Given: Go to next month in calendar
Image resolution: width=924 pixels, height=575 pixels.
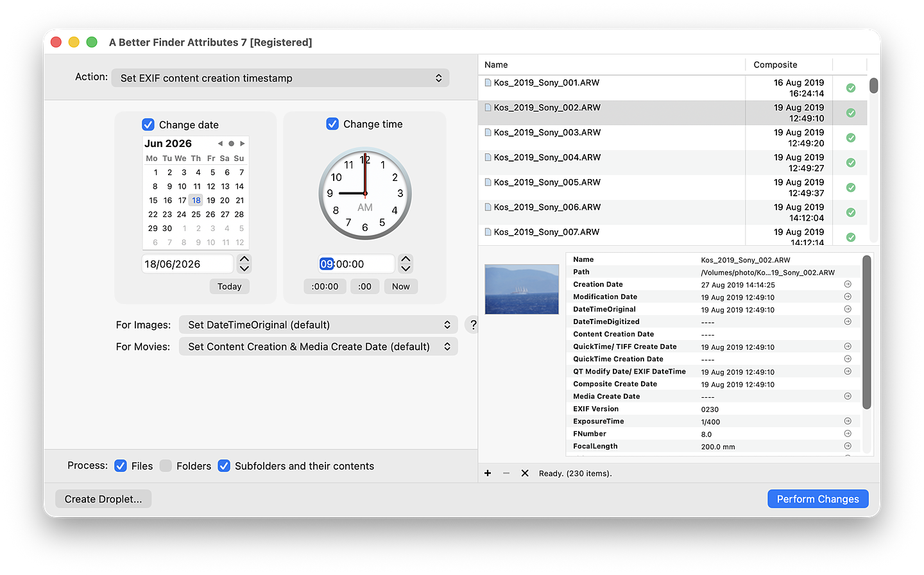Looking at the screenshot, I should click(242, 144).
